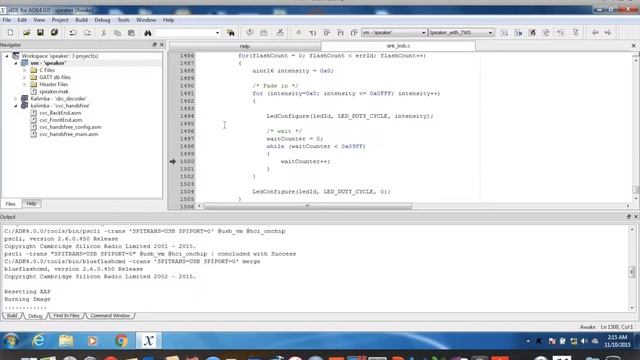Click the Windows Start button

[11, 341]
